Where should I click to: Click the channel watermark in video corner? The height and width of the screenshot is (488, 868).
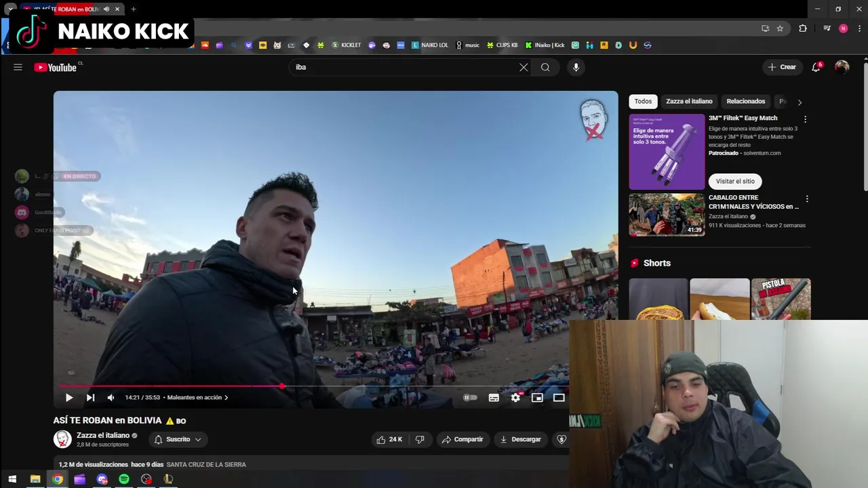tap(593, 120)
